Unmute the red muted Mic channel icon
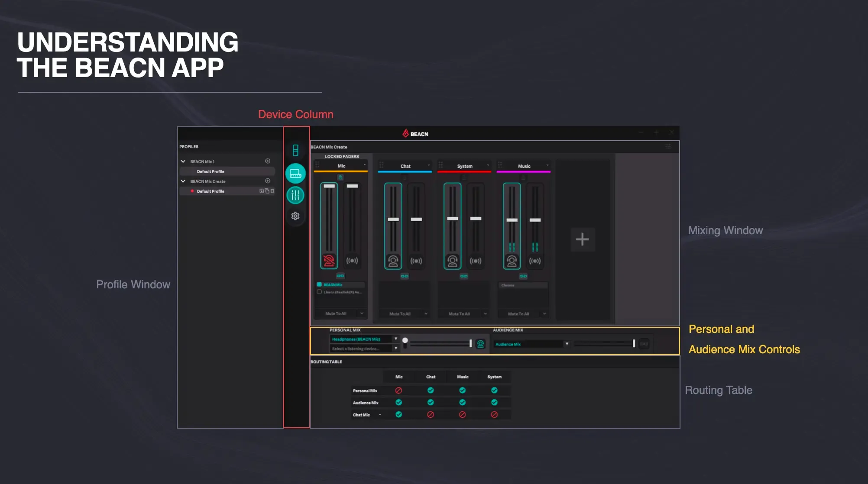Image resolution: width=868 pixels, height=484 pixels. pos(329,260)
